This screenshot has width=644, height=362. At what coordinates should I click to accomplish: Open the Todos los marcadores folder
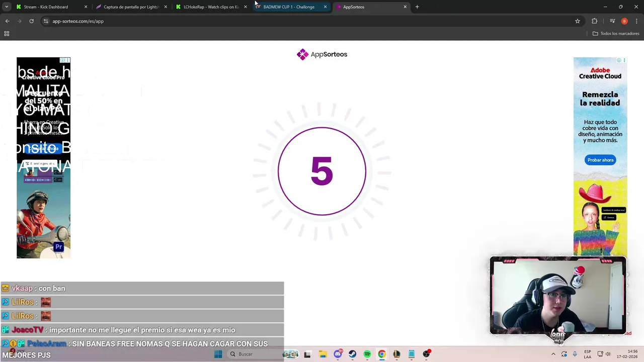[616, 34]
